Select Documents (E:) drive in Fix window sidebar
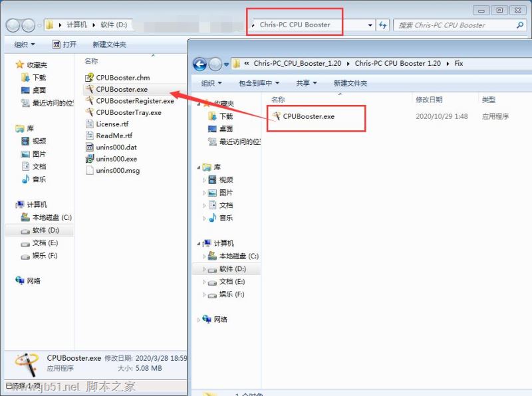This screenshot has height=396, width=532. tap(226, 282)
